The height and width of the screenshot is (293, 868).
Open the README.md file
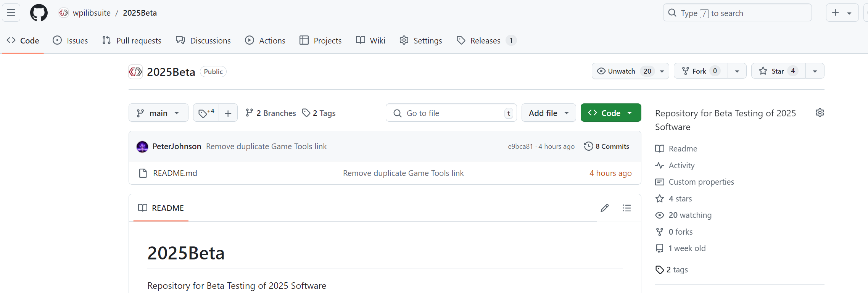point(175,173)
